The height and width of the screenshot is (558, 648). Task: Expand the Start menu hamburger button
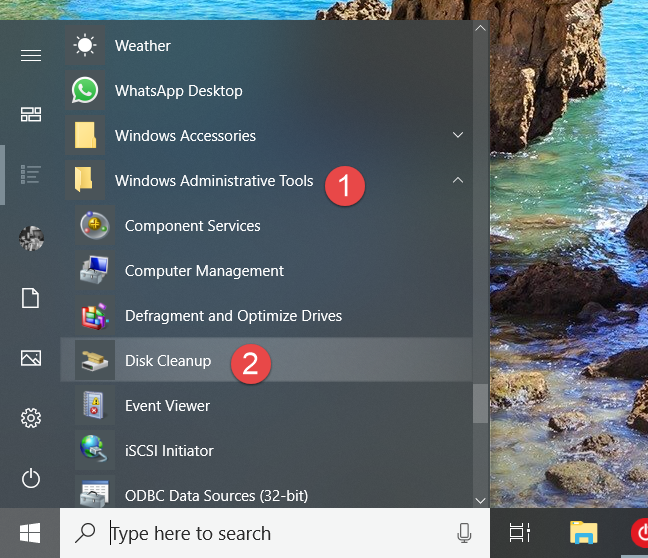tap(31, 55)
